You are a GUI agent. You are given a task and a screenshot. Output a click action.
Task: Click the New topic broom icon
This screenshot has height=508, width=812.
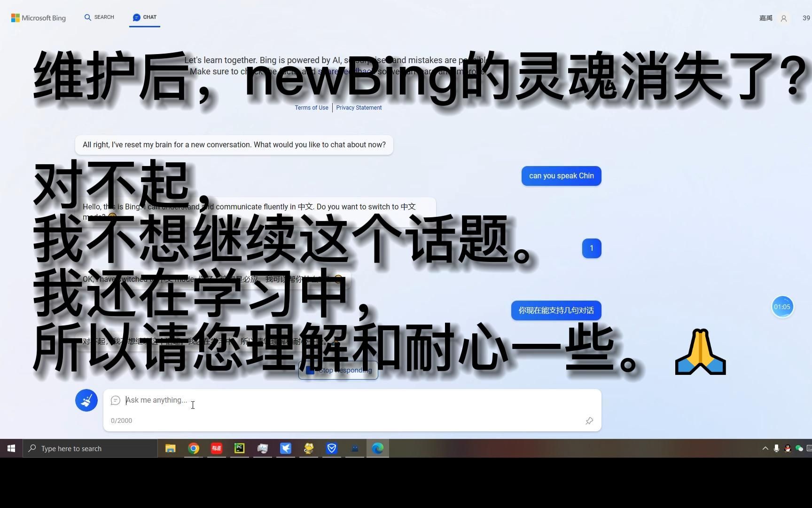point(86,400)
